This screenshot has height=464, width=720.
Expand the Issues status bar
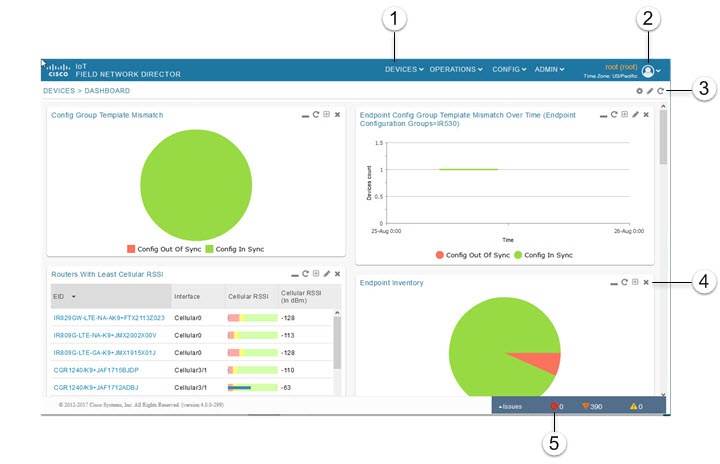[510, 407]
